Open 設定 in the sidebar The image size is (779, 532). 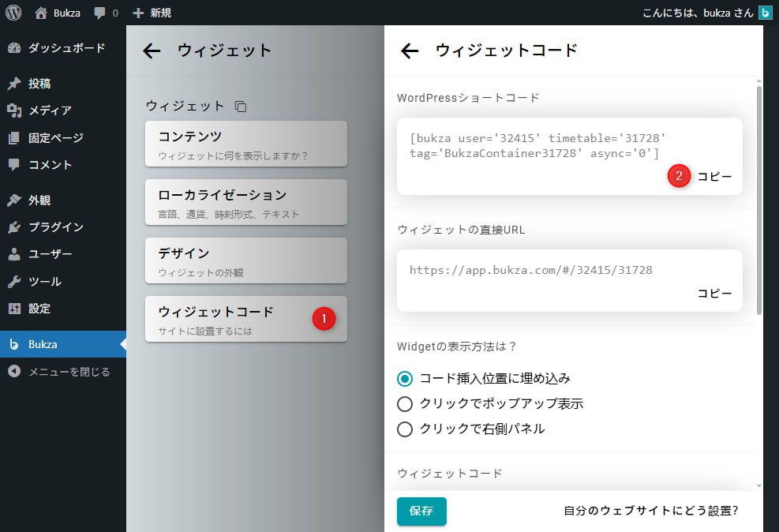click(x=63, y=308)
